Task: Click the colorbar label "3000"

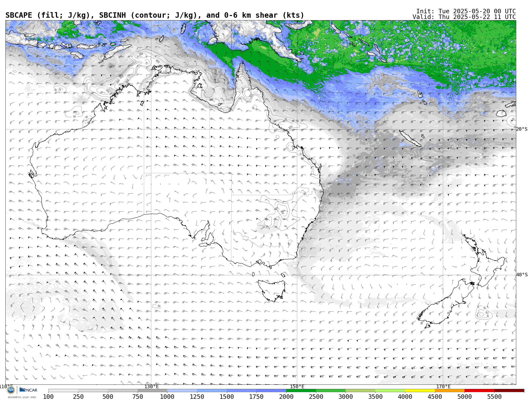Action: tap(346, 397)
